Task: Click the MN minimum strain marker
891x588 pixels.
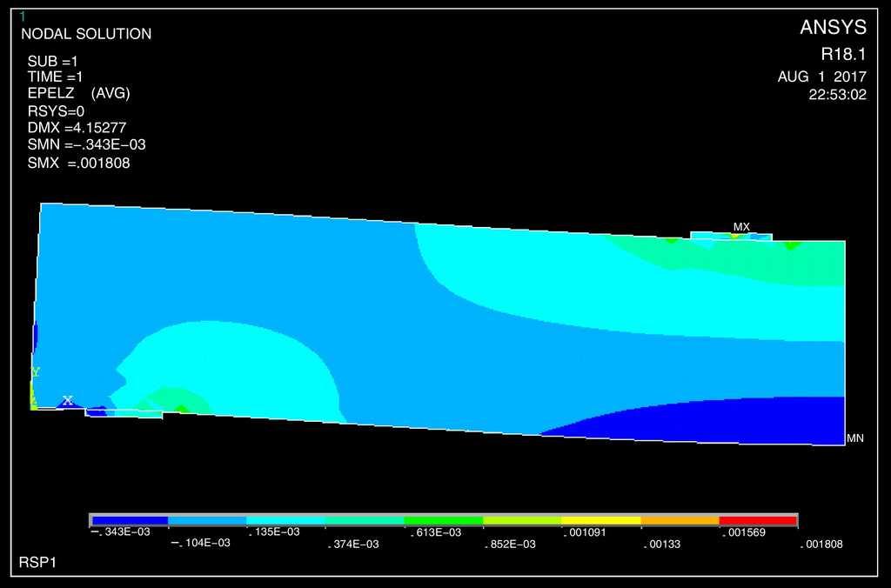Action: click(x=854, y=438)
